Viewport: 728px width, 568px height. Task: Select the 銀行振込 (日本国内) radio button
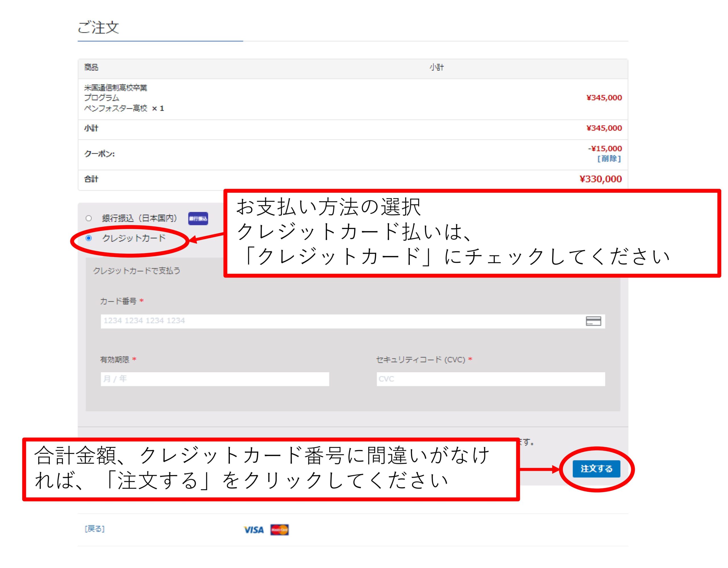point(89,218)
